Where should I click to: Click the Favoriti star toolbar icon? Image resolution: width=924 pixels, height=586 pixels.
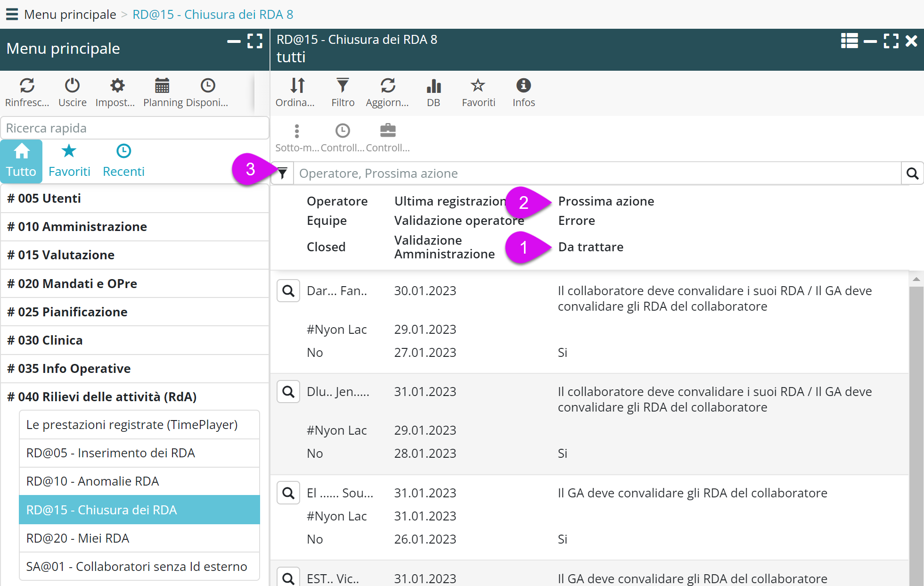coord(478,86)
